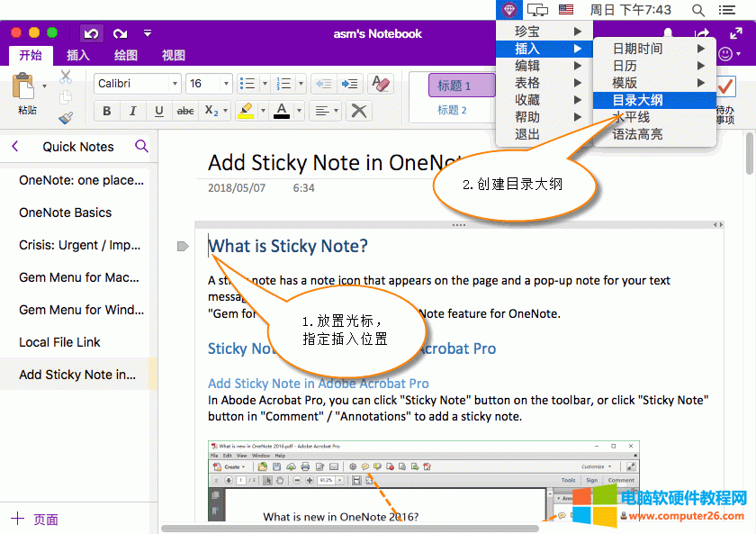756x534 pixels.
Task: Click the Gem menu bar icon
Action: point(510,10)
